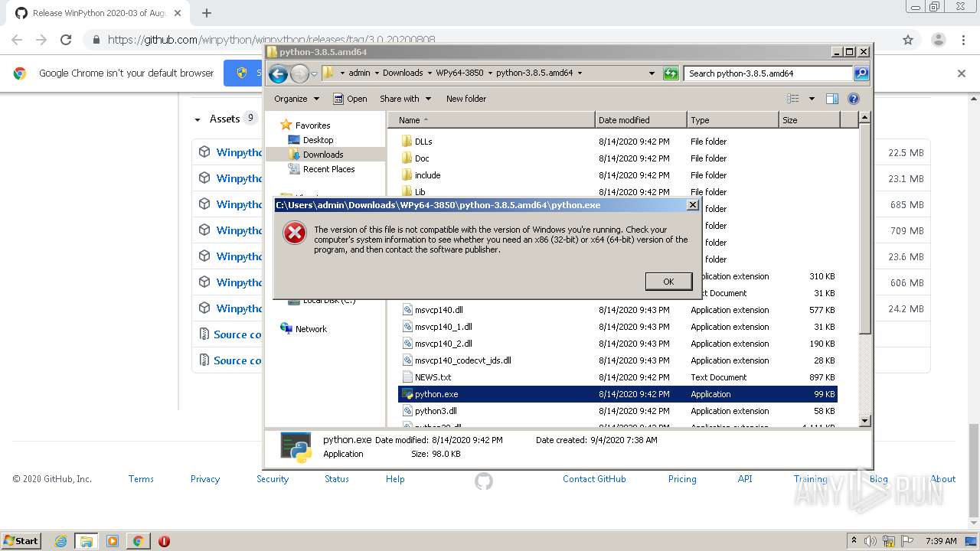Open Windows Start menu
Screen dimensions: 980x551
click(x=21, y=540)
